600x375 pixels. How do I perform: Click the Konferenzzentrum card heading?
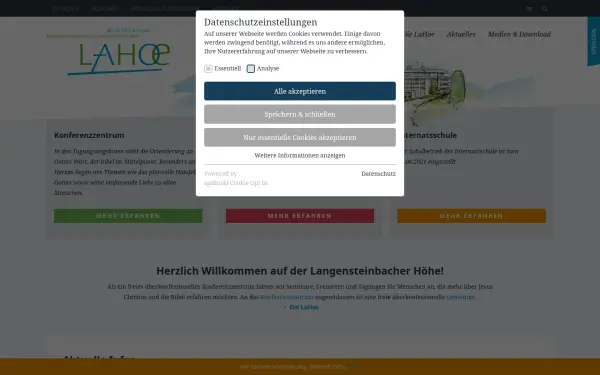pyautogui.click(x=89, y=135)
